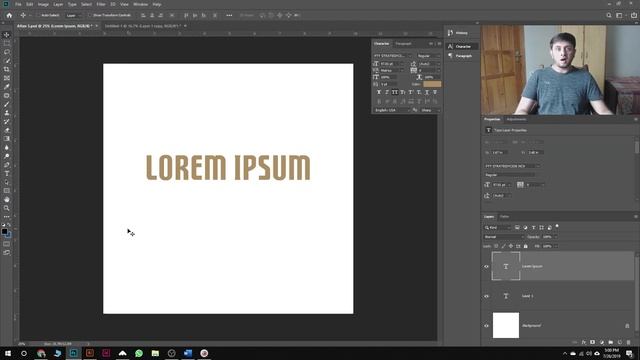
Task: Open Chrome from the taskbar
Action: (41, 353)
